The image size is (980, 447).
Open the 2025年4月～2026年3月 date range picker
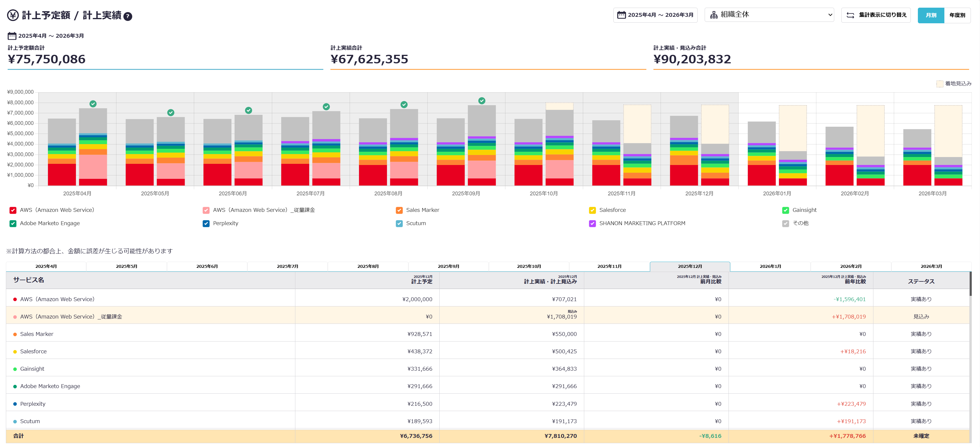point(655,15)
